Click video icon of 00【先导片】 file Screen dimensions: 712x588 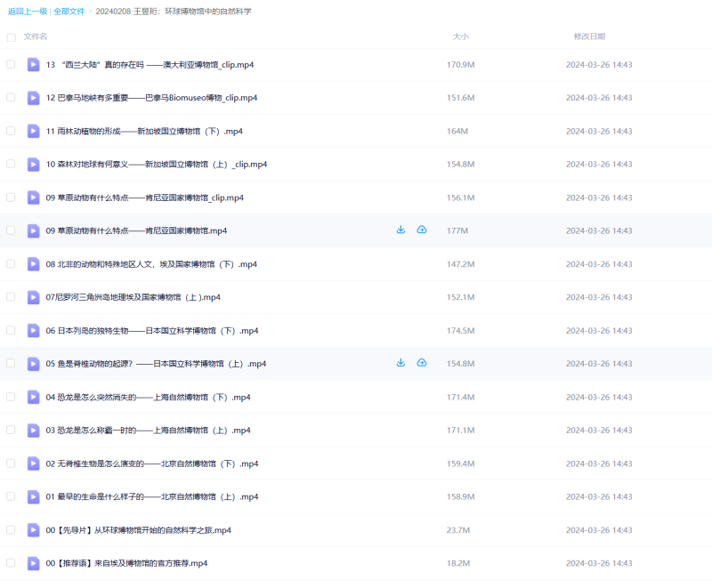coord(33,529)
